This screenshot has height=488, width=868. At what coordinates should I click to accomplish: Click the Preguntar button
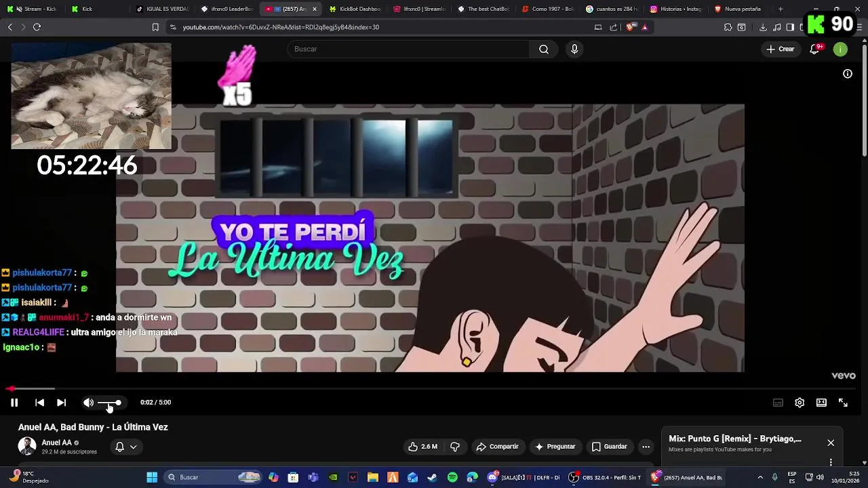555,447
